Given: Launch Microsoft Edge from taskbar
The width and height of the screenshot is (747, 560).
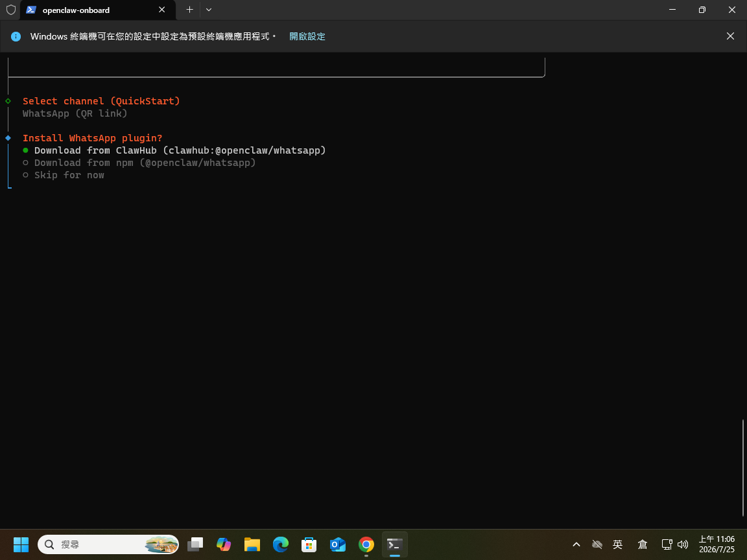Looking at the screenshot, I should [281, 544].
